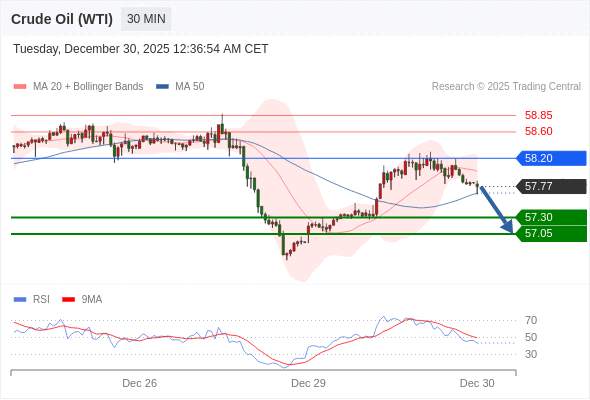Click the MA 50 legend label
This screenshot has width=590, height=400.
click(190, 87)
